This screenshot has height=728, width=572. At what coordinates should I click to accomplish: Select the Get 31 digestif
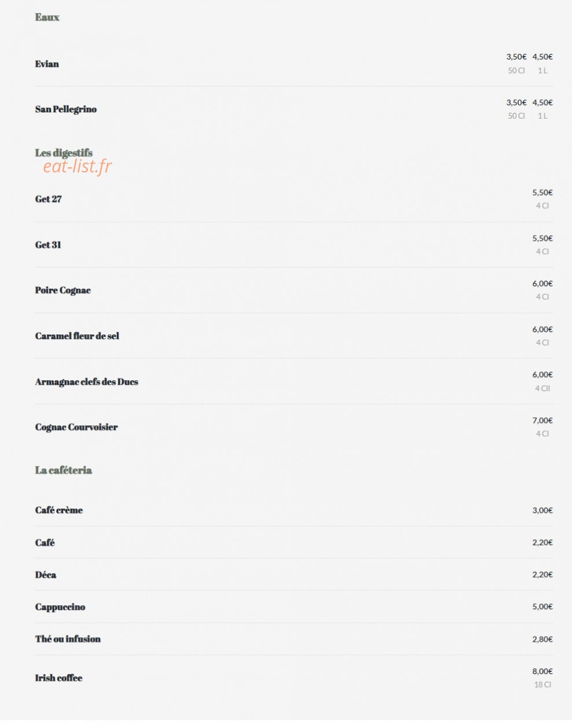[48, 245]
